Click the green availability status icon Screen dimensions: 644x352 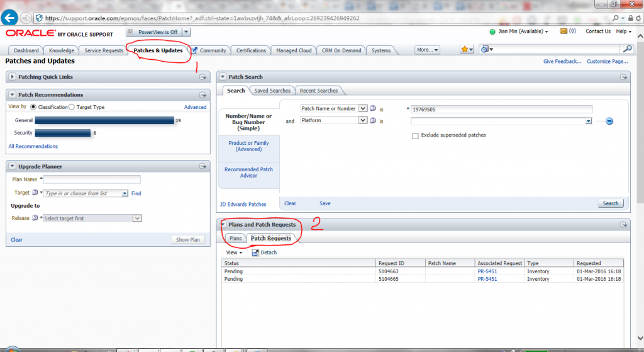click(x=492, y=31)
